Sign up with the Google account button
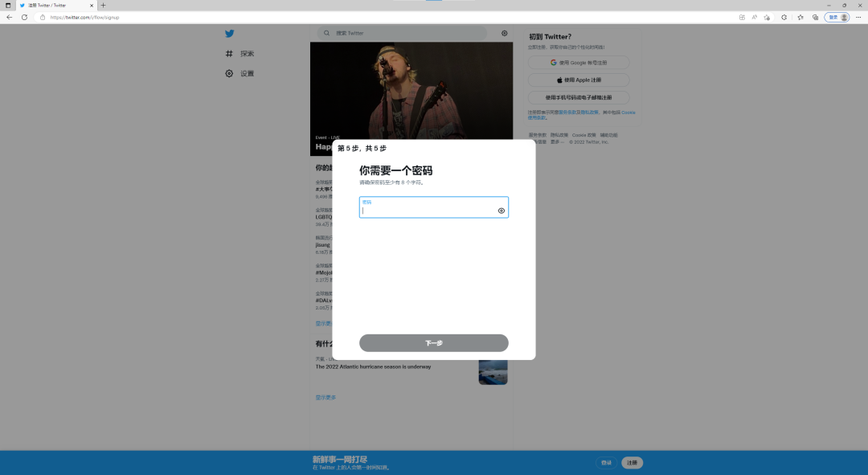Screen dimensions: 868x475 [x=579, y=63]
